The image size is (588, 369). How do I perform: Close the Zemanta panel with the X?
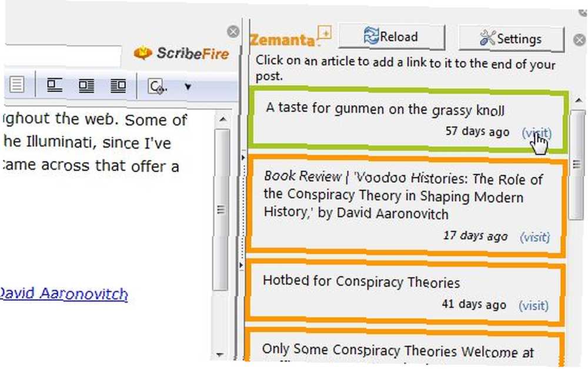(580, 39)
